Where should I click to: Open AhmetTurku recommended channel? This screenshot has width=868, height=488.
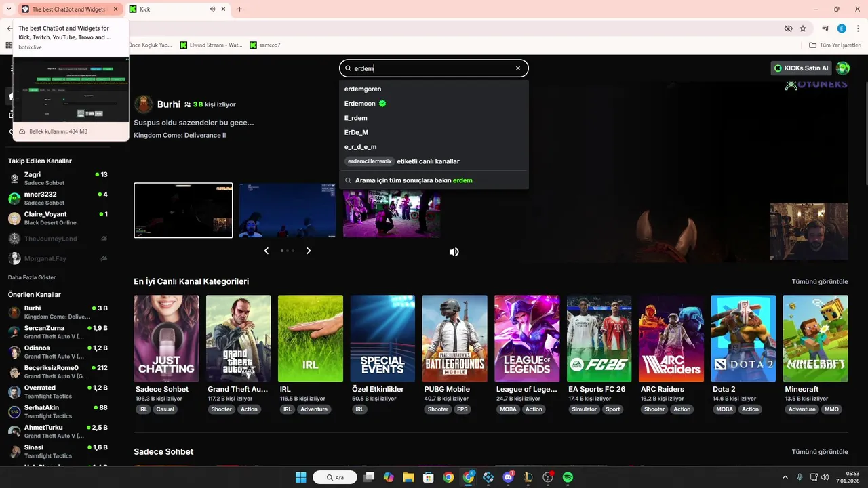coord(58,432)
